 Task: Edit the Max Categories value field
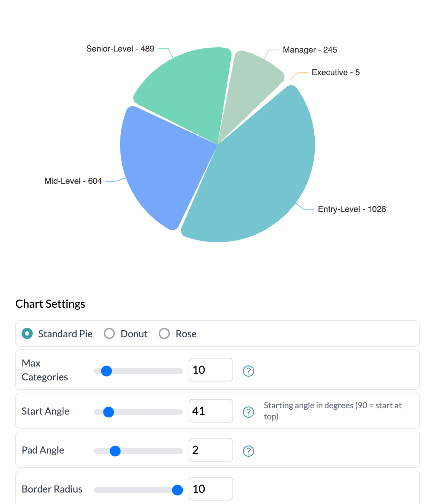pos(211,370)
